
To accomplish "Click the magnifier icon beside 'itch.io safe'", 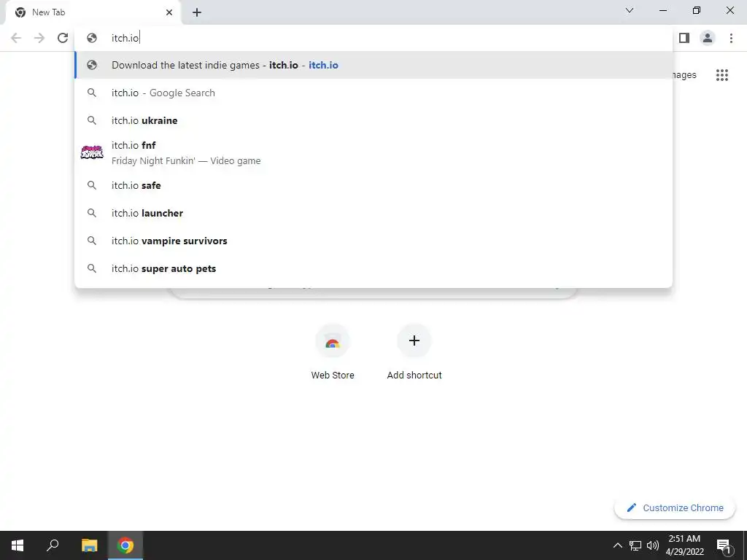I will click(x=92, y=185).
